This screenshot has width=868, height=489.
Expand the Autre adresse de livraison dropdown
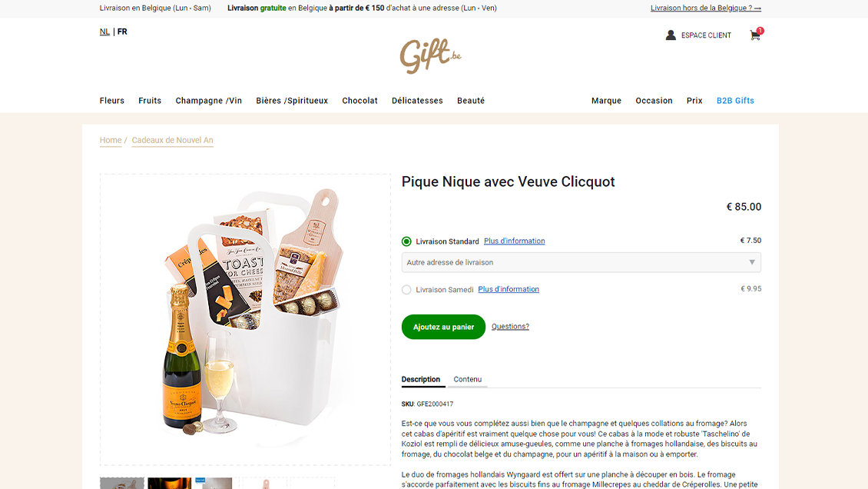[x=581, y=262]
